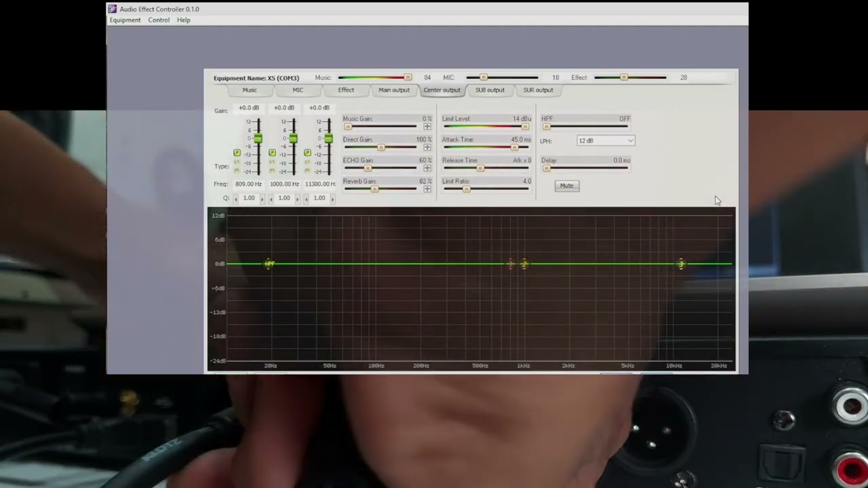Toggle the HS filter type for 11300 Hz band
Image resolution: width=868 pixels, height=488 pixels.
307,170
